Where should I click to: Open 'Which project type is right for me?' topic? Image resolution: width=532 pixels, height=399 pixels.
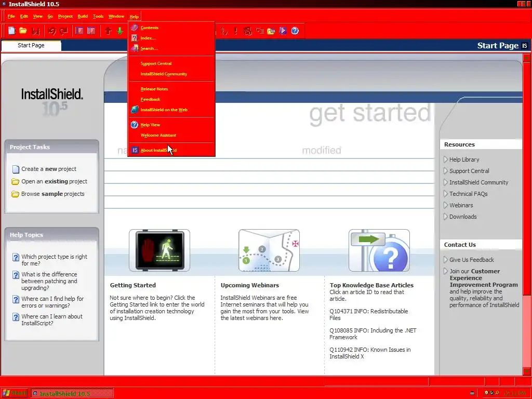54,260
